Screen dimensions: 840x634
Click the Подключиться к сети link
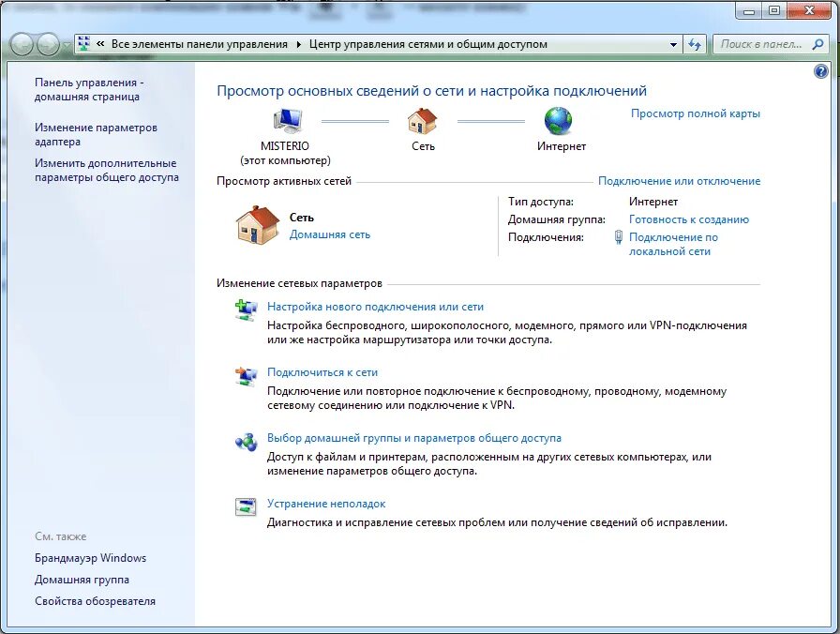click(322, 372)
